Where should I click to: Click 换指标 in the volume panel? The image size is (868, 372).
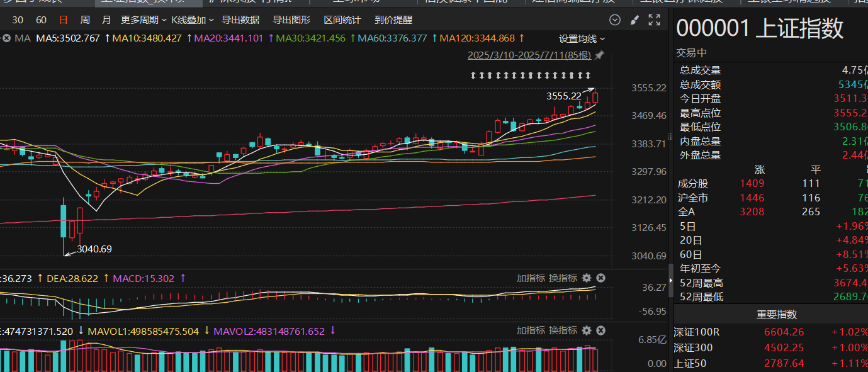[563, 330]
